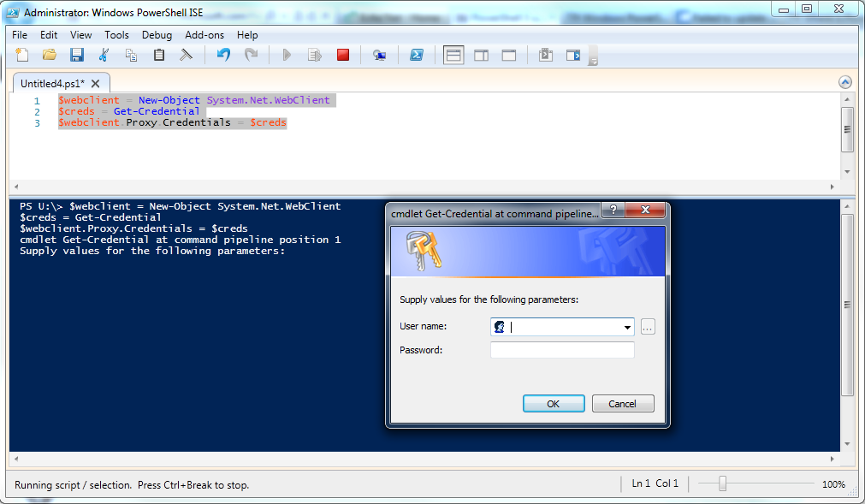Show Script Pane on the Right layout

[x=481, y=55]
